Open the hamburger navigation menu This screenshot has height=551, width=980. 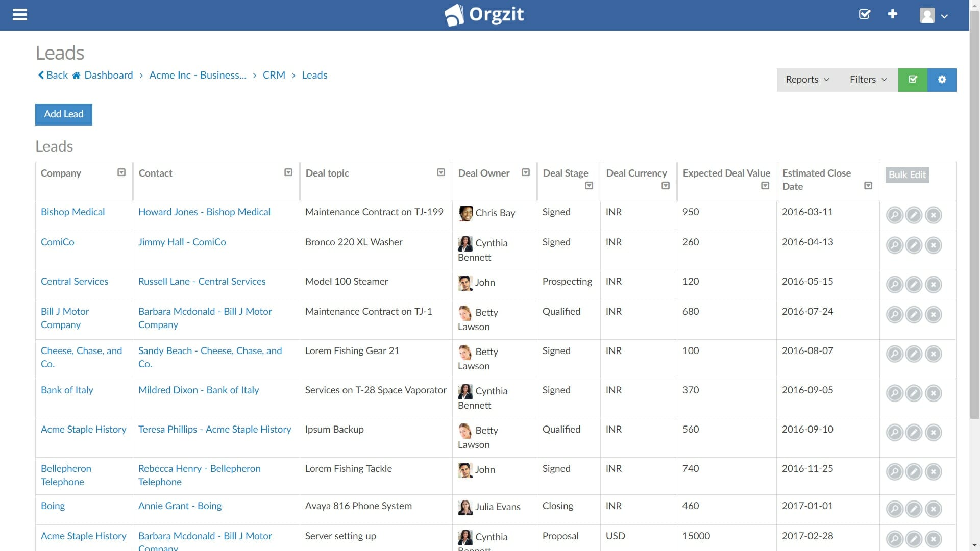click(20, 15)
